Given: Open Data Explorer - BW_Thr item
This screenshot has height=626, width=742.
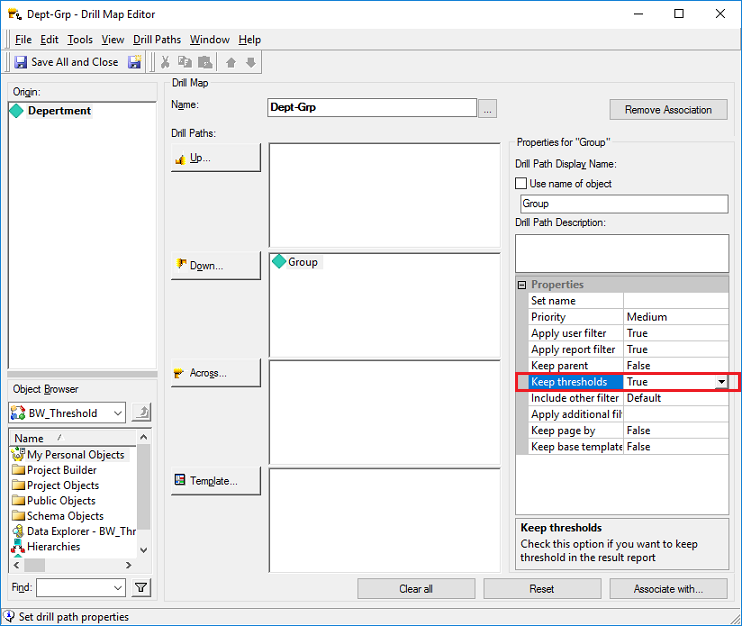Looking at the screenshot, I should [74, 531].
